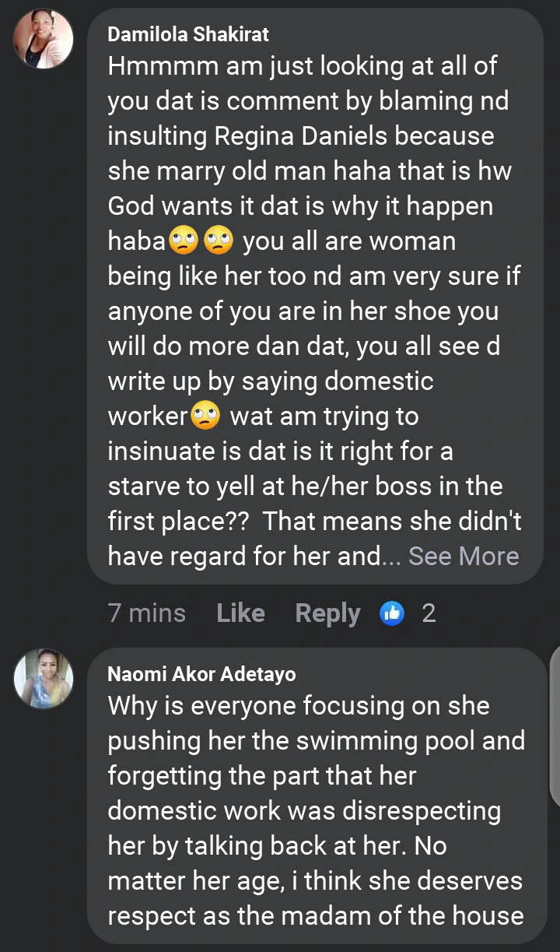Click the "7 mins" comment timestamp

click(x=147, y=613)
